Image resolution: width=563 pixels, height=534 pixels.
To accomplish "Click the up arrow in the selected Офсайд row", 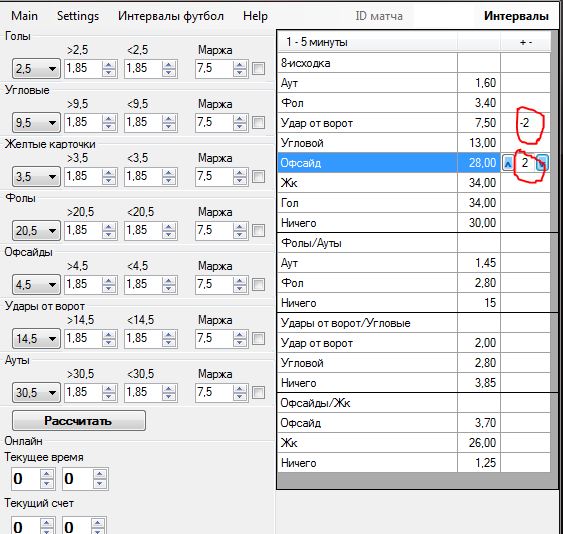I will click(508, 163).
